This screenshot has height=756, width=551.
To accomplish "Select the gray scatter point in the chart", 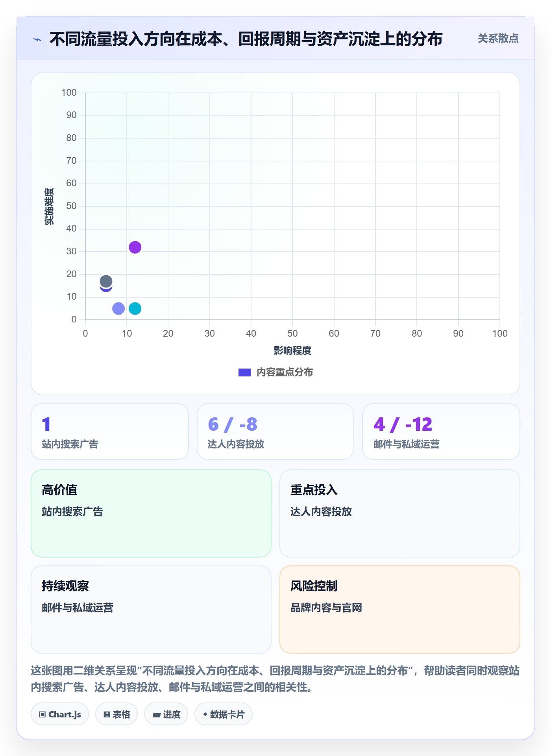I will pos(106,281).
